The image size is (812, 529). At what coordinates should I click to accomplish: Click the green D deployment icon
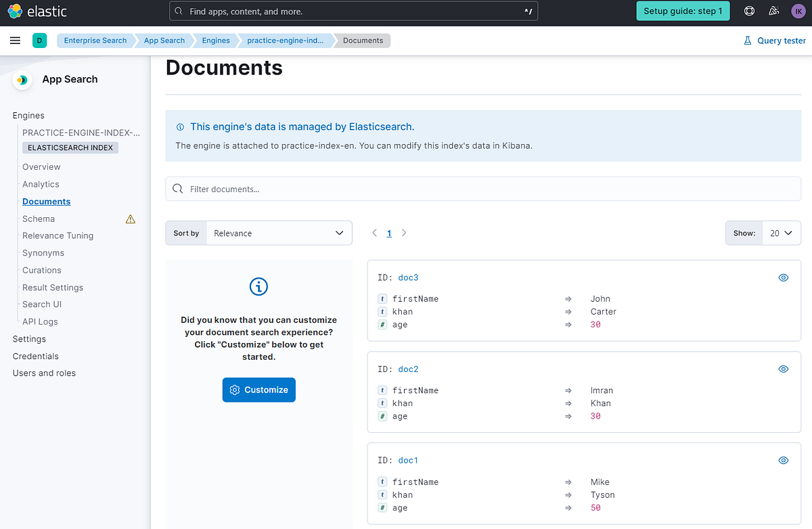(x=39, y=41)
